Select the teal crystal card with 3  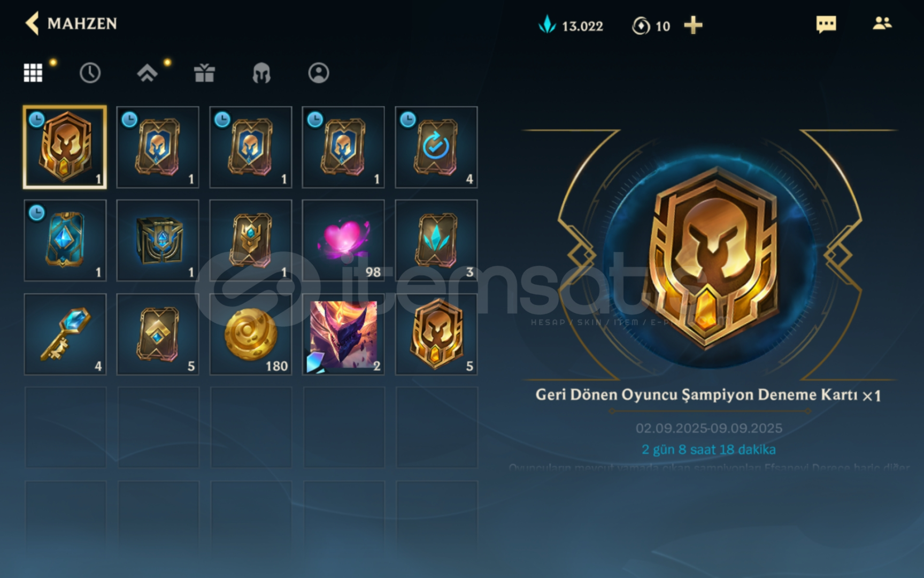[x=436, y=240]
